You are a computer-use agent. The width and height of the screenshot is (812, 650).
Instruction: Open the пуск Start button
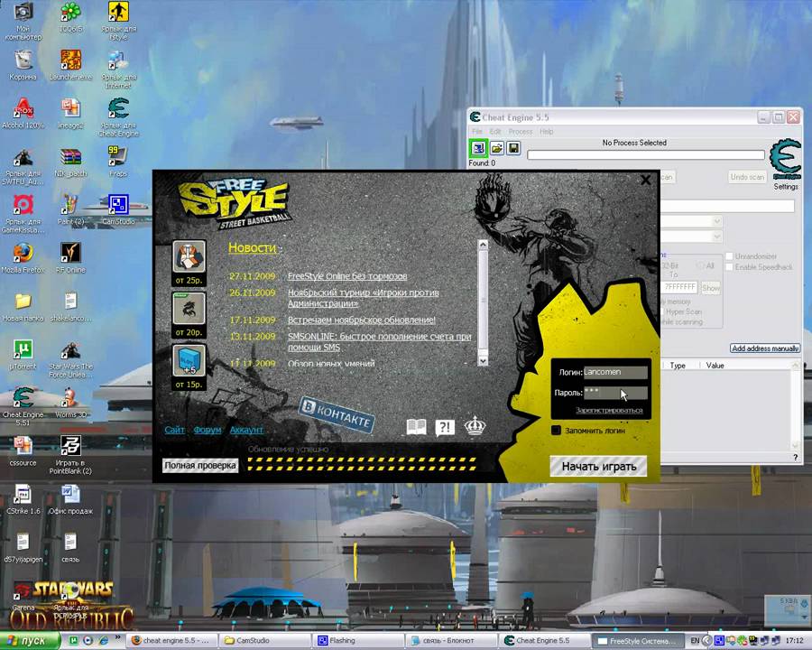(x=30, y=641)
